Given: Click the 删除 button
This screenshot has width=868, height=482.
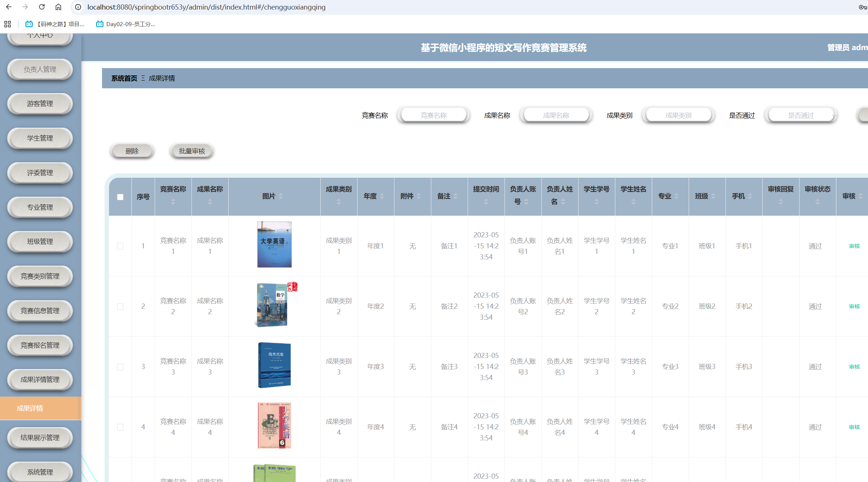Looking at the screenshot, I should pos(131,150).
